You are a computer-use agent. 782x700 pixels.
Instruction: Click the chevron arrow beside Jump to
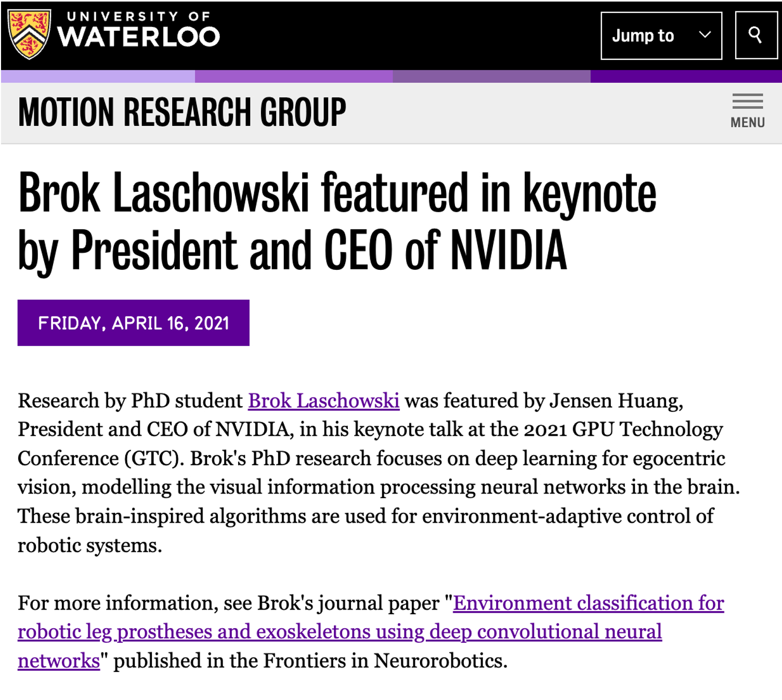point(705,35)
